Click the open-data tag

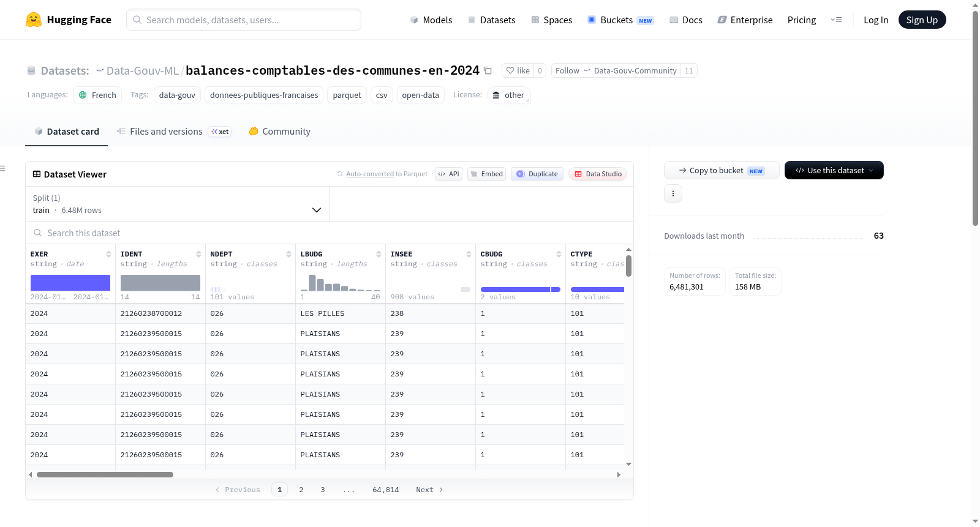[421, 95]
